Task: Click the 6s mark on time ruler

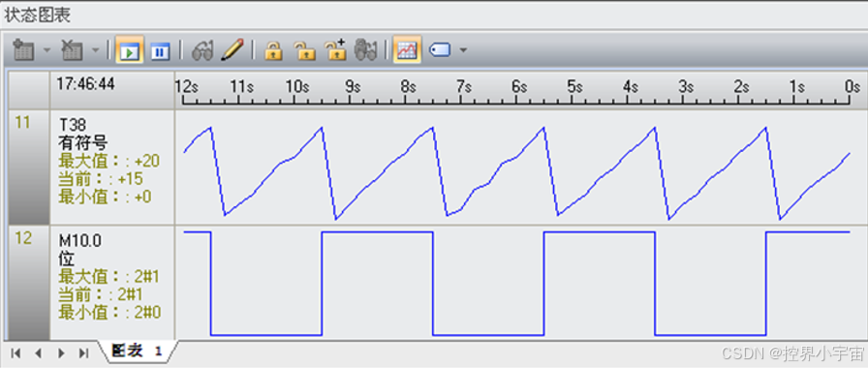Action: pyautogui.click(x=519, y=87)
